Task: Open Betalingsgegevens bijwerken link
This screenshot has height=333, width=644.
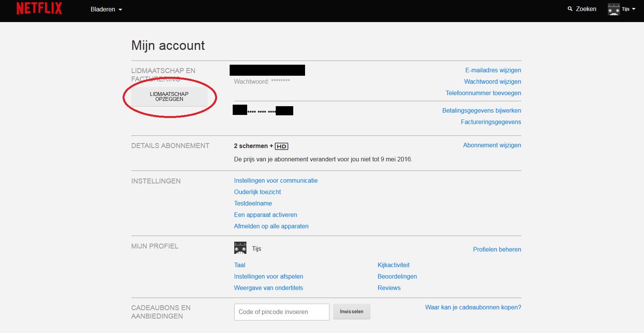Action: tap(482, 110)
